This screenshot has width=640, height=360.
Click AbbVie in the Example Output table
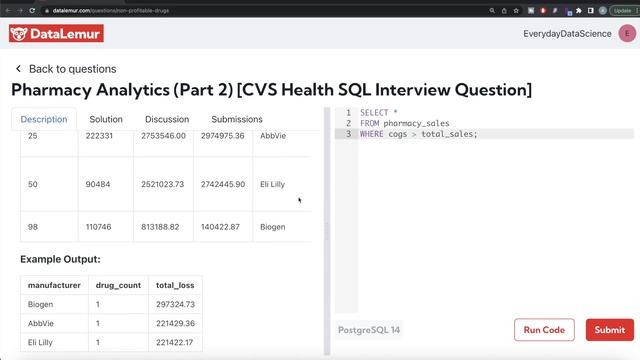(x=40, y=323)
